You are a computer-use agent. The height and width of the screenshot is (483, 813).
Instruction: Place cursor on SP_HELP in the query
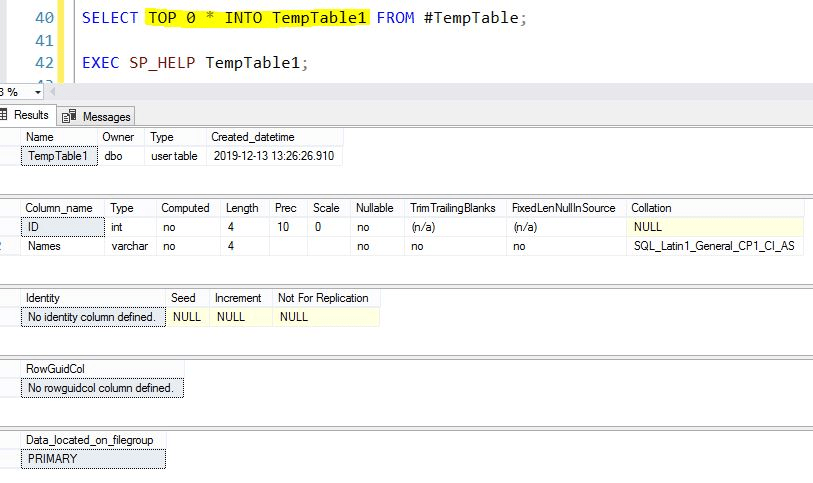pos(162,63)
